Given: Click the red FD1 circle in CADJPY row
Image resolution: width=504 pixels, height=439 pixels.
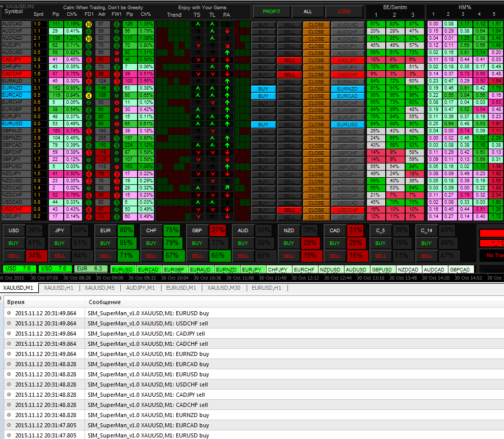Looking at the screenshot, I should pyautogui.click(x=89, y=60).
